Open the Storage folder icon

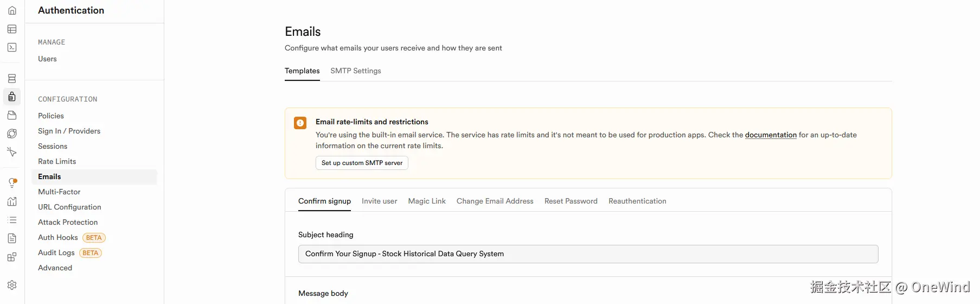[12, 115]
